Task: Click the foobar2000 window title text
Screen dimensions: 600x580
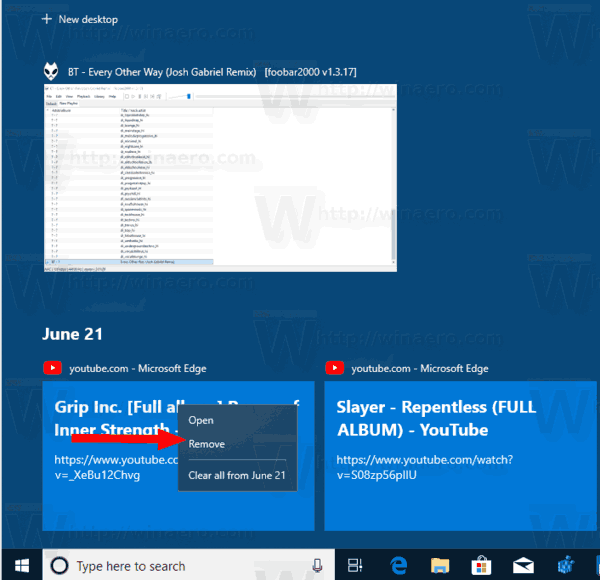Action: tap(212, 72)
